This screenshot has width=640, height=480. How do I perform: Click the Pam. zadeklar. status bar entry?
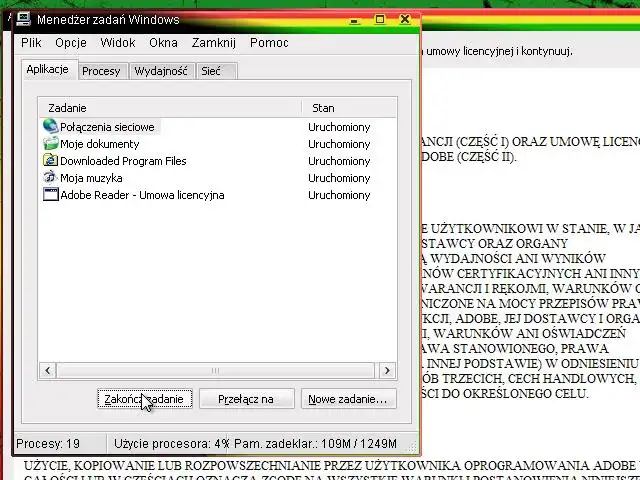[315, 443]
